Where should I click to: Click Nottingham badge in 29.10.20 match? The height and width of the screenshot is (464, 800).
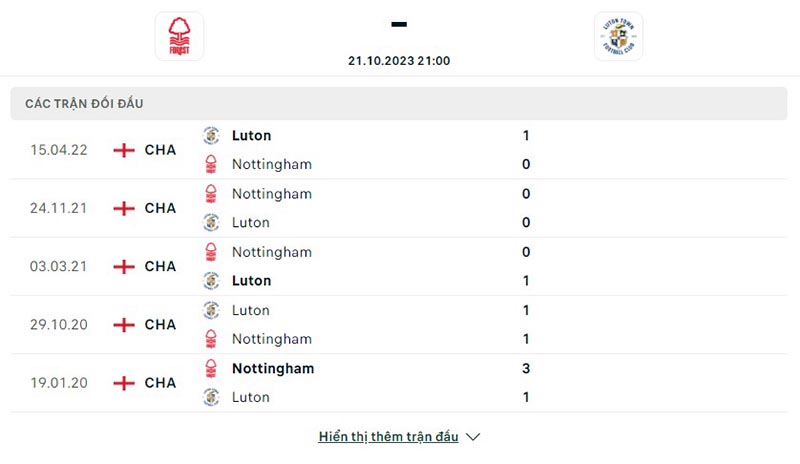point(211,339)
